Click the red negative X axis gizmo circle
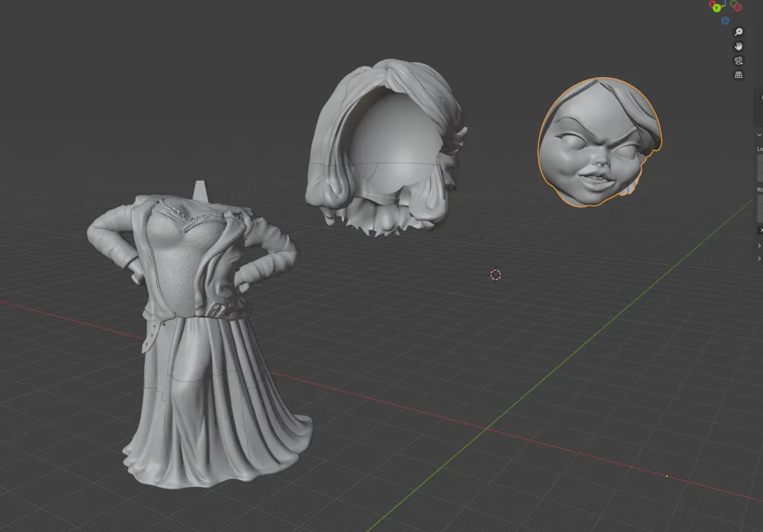763x532 pixels. [x=738, y=7]
